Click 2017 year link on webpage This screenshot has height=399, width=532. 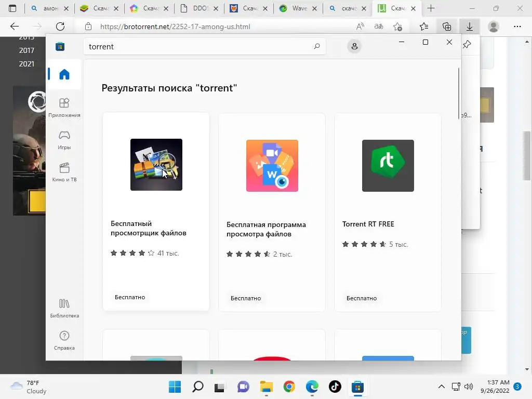26,50
